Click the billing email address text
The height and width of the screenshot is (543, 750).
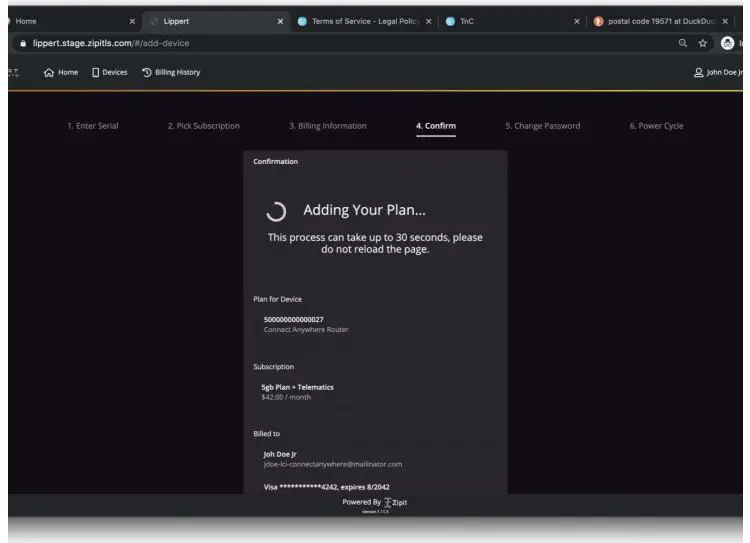click(x=332, y=464)
